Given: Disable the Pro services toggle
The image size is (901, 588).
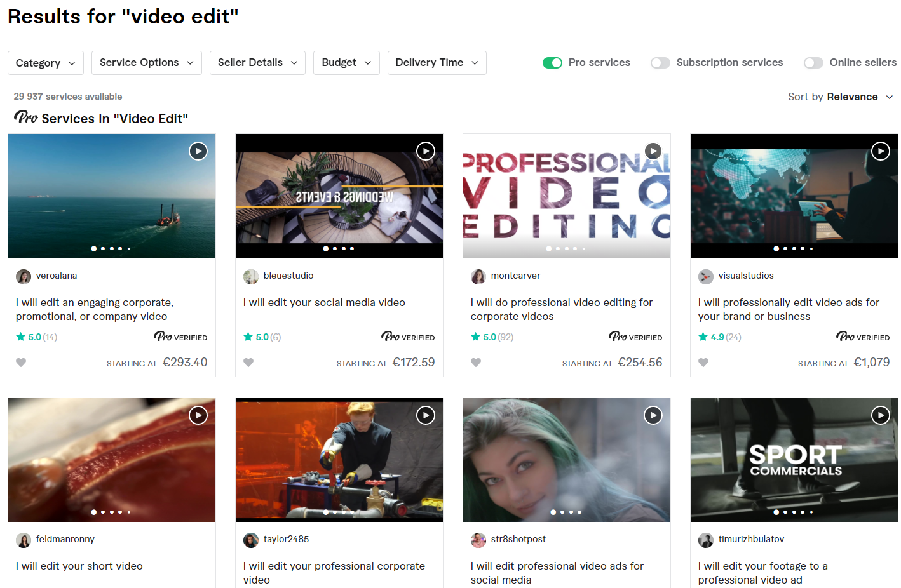Looking at the screenshot, I should click(x=552, y=63).
